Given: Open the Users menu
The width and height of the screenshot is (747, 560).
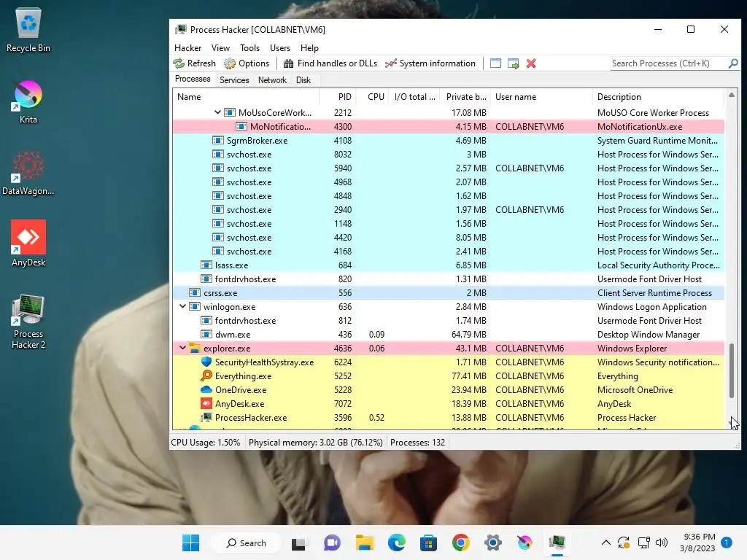Looking at the screenshot, I should pyautogui.click(x=280, y=48).
